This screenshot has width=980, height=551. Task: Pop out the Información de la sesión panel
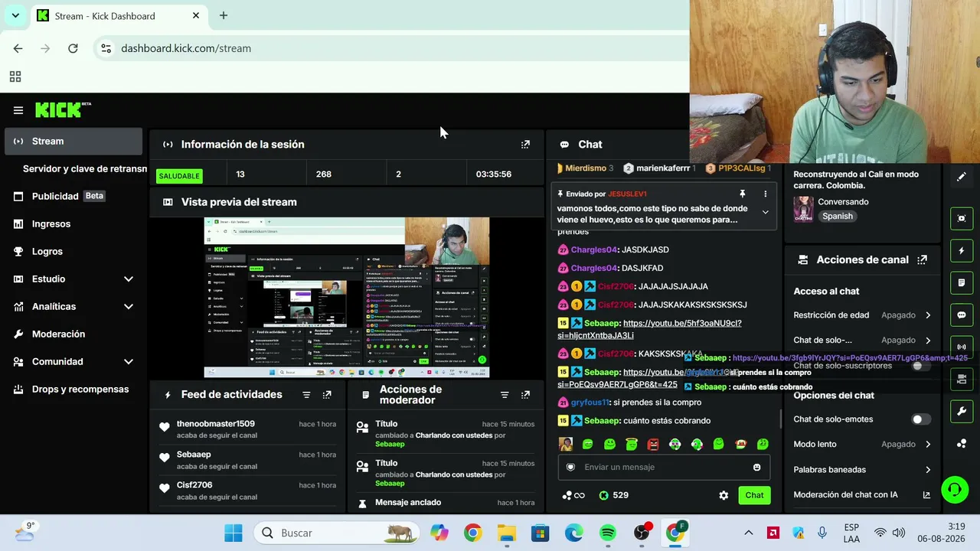(x=525, y=144)
